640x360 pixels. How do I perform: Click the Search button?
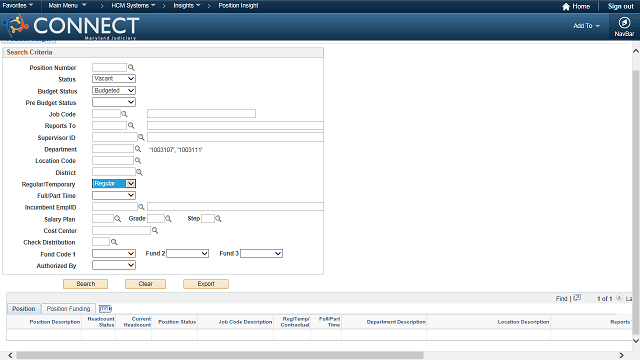85,284
